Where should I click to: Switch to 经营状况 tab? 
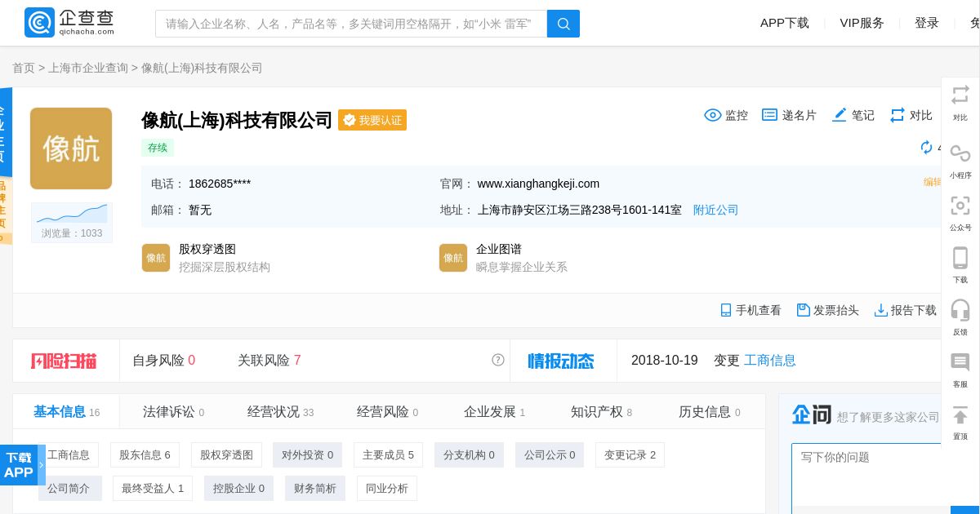(x=280, y=412)
